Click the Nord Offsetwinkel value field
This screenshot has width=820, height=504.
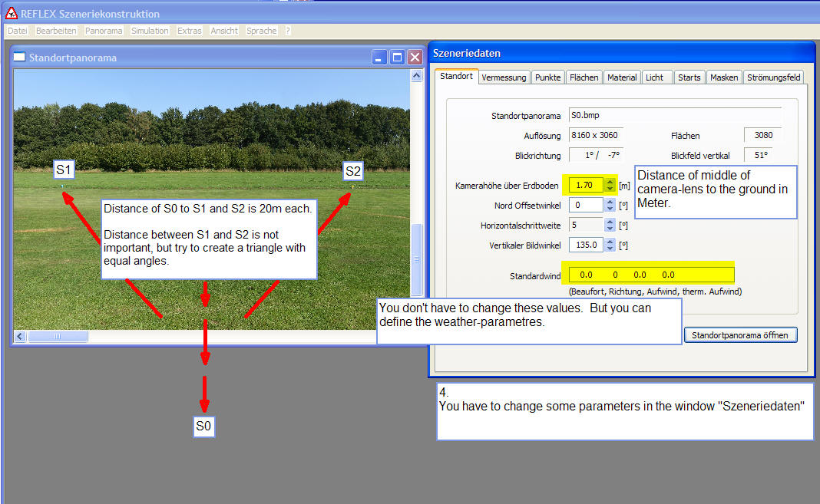[x=587, y=205]
